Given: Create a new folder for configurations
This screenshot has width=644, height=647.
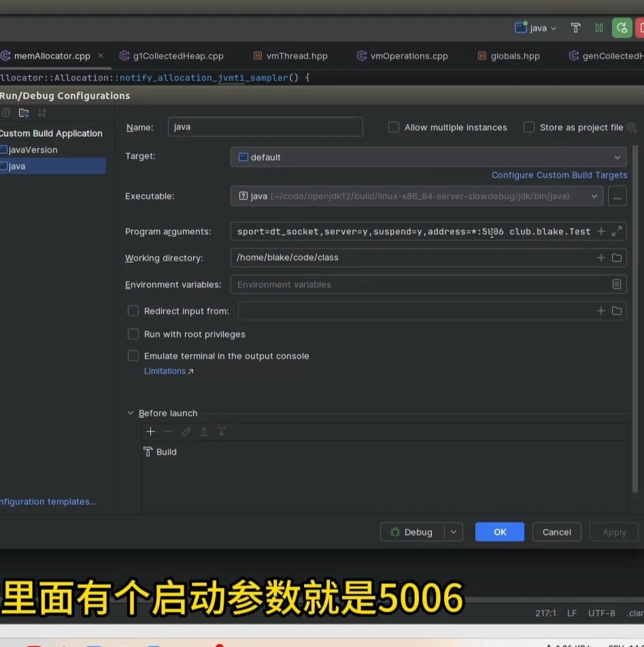Looking at the screenshot, I should (23, 113).
